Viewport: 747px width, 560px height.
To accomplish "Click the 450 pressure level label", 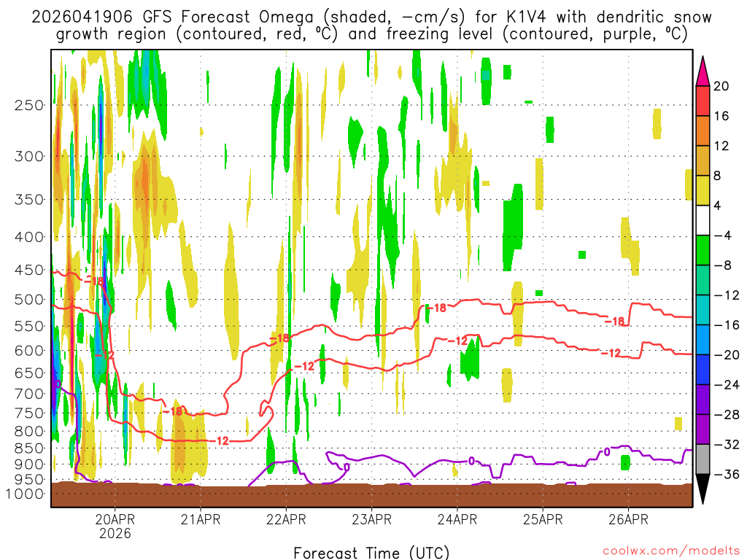I will (x=29, y=270).
